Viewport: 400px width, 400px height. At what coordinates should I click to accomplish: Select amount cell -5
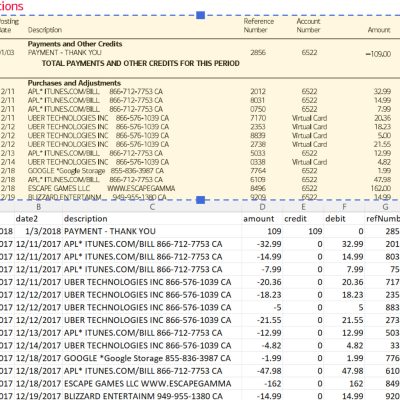(262, 307)
